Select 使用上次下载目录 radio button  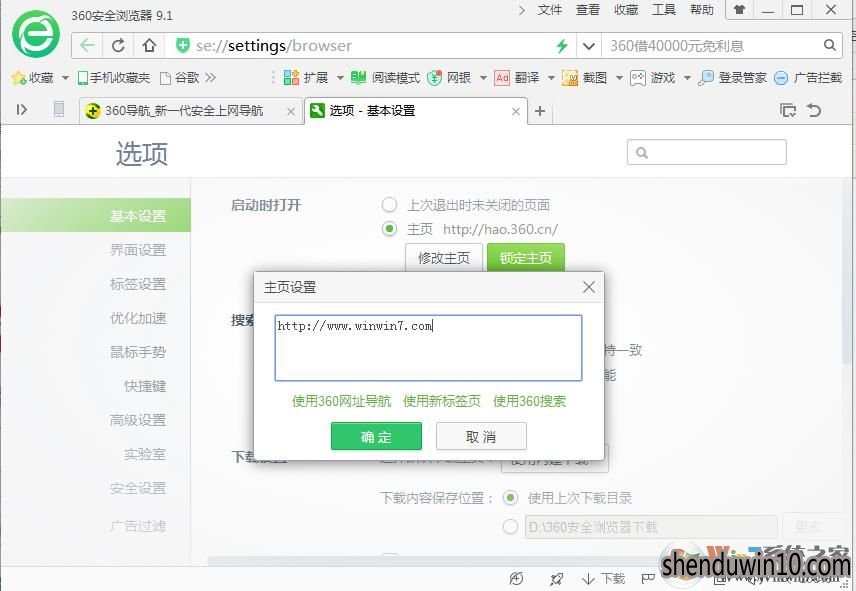[510, 498]
